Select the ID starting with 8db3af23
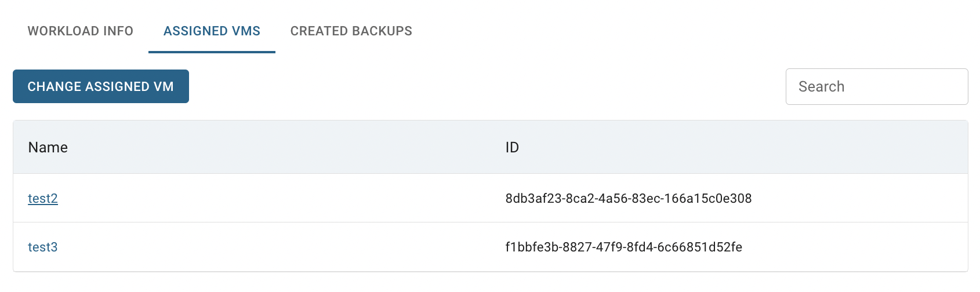The image size is (980, 292). [x=629, y=198]
